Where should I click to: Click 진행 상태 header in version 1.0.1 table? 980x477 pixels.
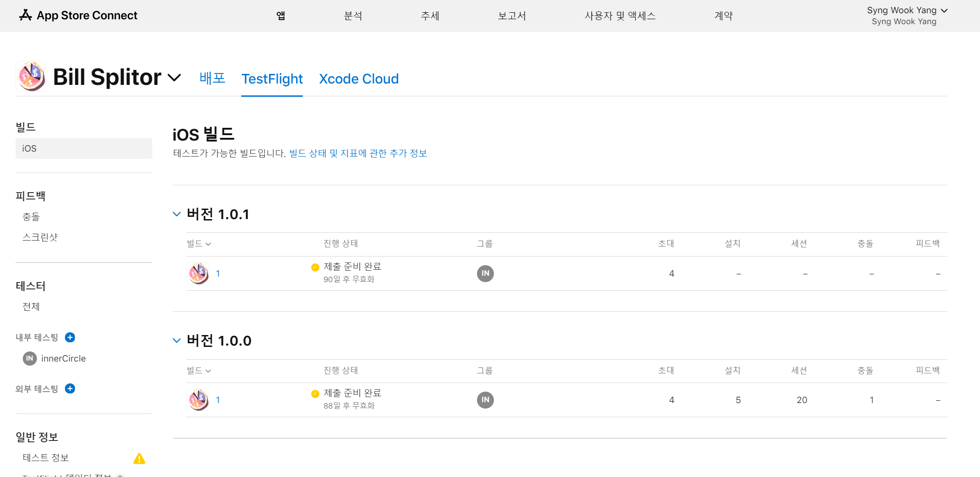(341, 244)
